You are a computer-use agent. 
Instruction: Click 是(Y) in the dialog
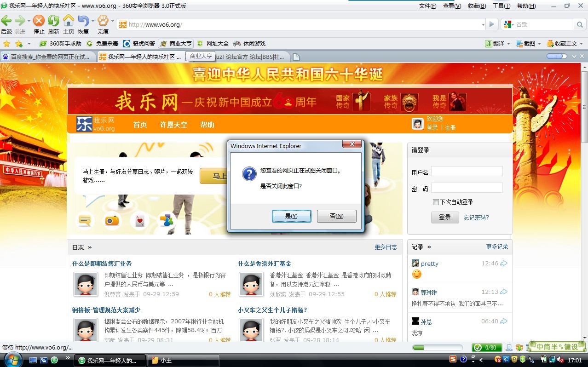[291, 216]
